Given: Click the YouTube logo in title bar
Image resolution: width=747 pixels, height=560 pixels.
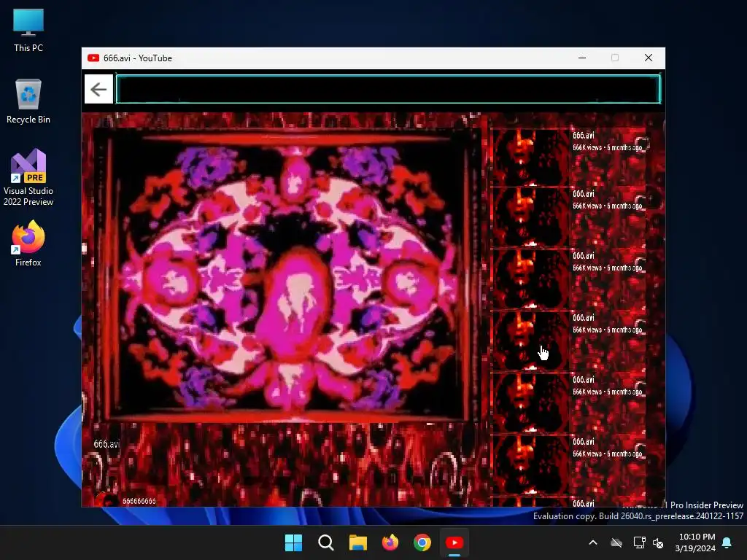Looking at the screenshot, I should point(93,58).
